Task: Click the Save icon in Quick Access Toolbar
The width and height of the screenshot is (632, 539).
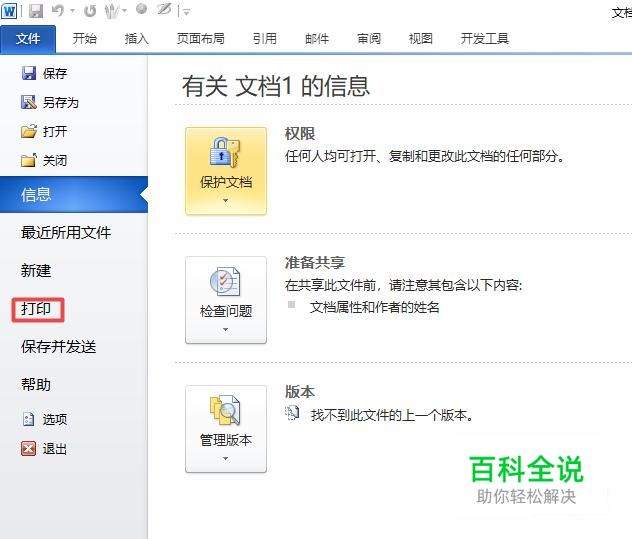Action: coord(36,11)
